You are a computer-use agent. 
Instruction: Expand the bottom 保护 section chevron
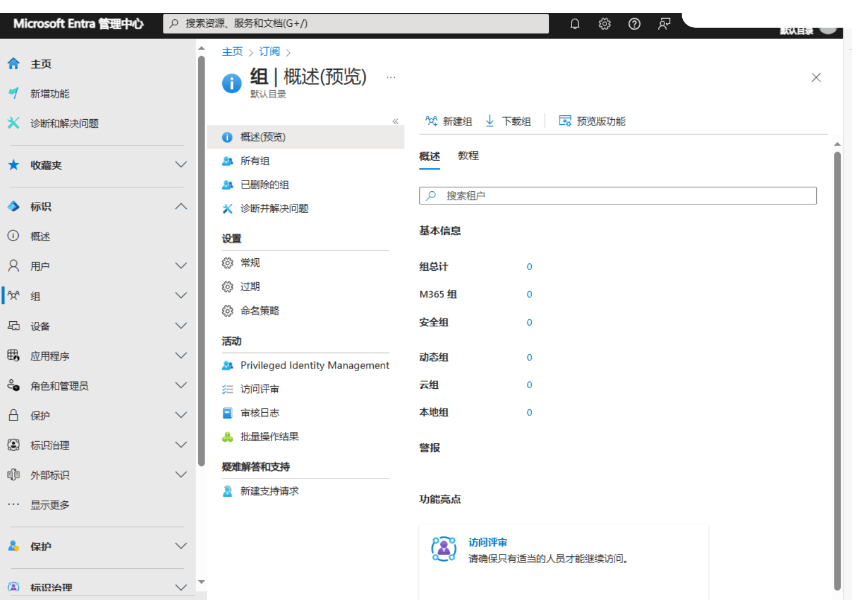tap(181, 546)
